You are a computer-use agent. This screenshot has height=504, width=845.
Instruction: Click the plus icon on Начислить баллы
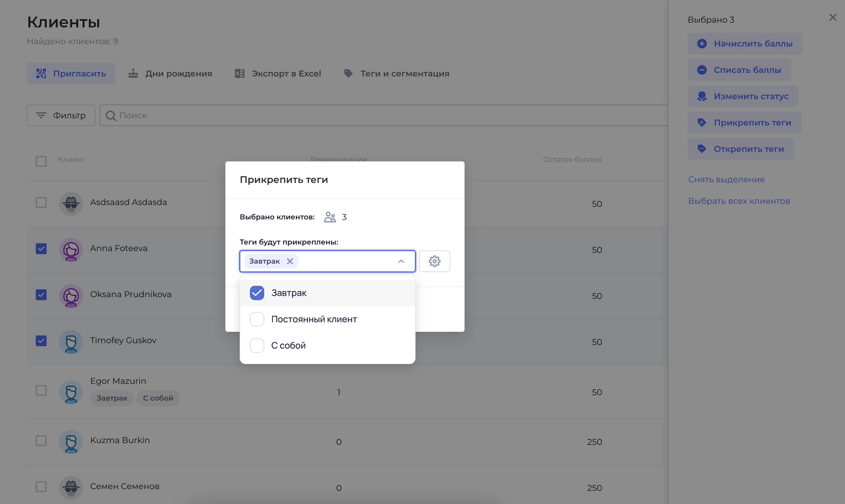click(702, 44)
